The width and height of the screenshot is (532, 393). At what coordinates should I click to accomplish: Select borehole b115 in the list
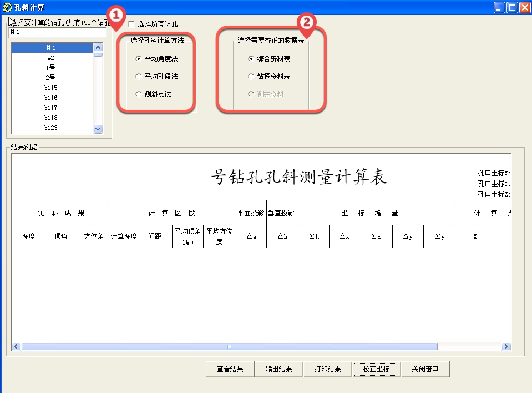pyautogui.click(x=50, y=88)
